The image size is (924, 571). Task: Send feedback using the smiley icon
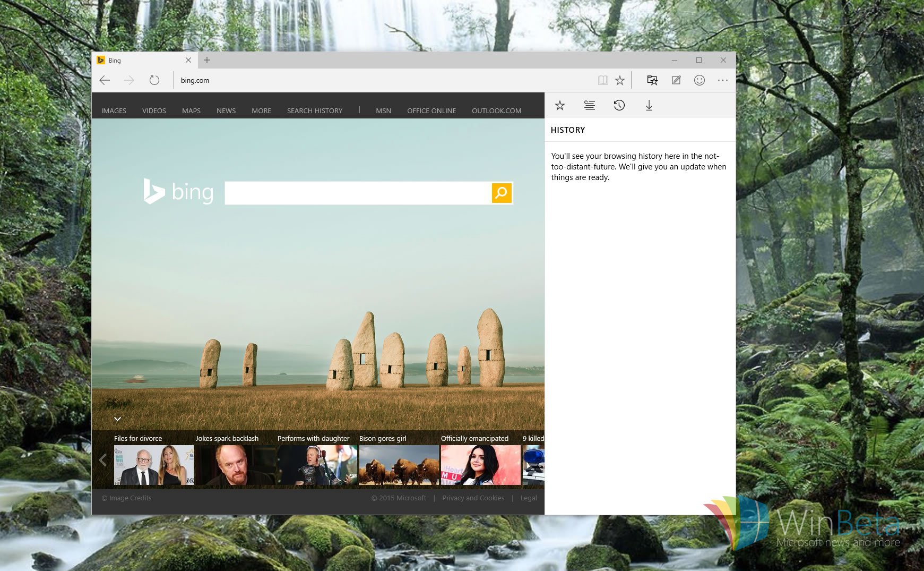point(700,80)
